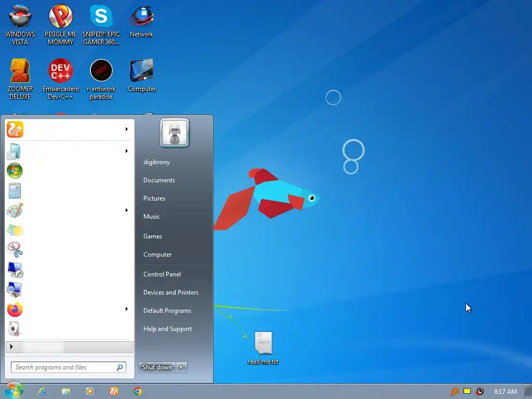
Task: Click the 8:17 AM taskbar clock
Action: [505, 392]
